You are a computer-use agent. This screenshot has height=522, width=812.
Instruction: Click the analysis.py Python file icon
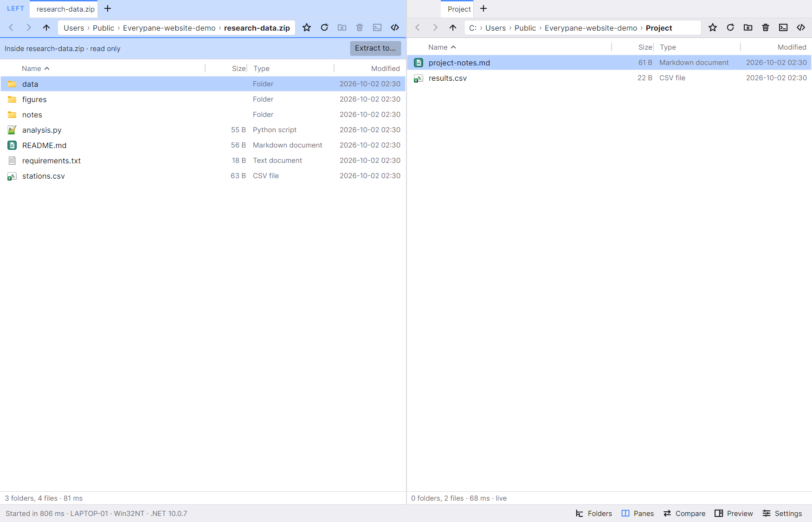tap(12, 130)
